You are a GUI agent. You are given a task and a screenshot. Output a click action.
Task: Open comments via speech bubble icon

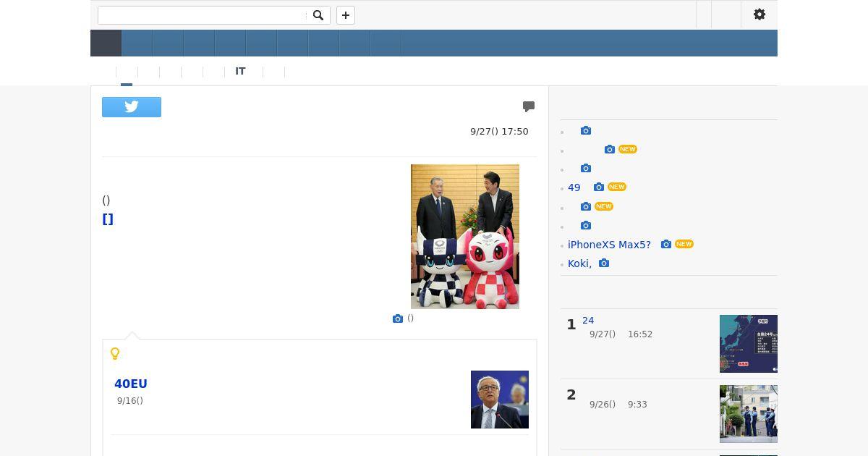[x=529, y=107]
